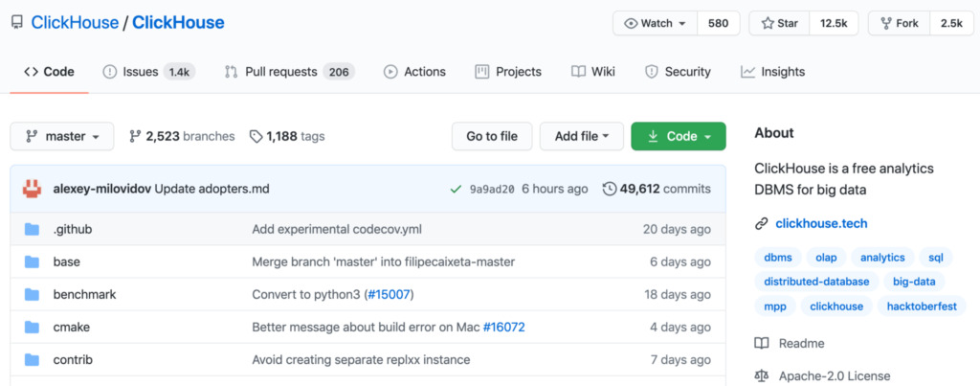Viewport: 980px width, 386px height.
Task: Select the distributed-database topic tag
Action: 816,282
